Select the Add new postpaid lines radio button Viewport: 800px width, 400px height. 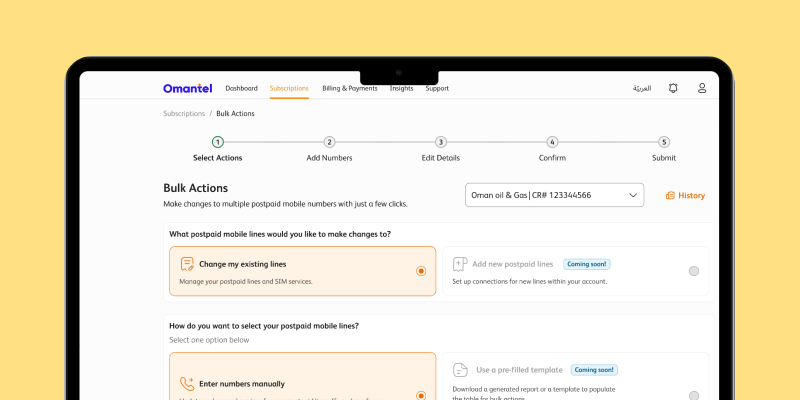694,271
